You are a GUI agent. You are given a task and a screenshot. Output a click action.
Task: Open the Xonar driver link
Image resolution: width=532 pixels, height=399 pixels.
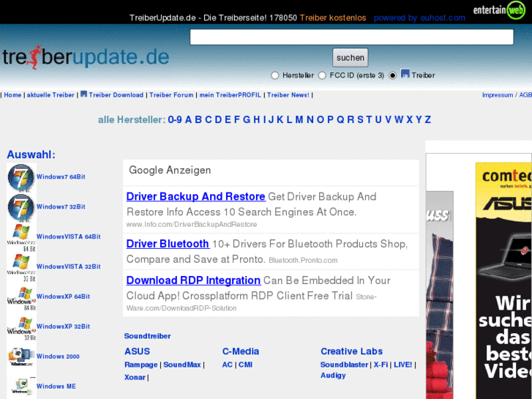(x=135, y=377)
